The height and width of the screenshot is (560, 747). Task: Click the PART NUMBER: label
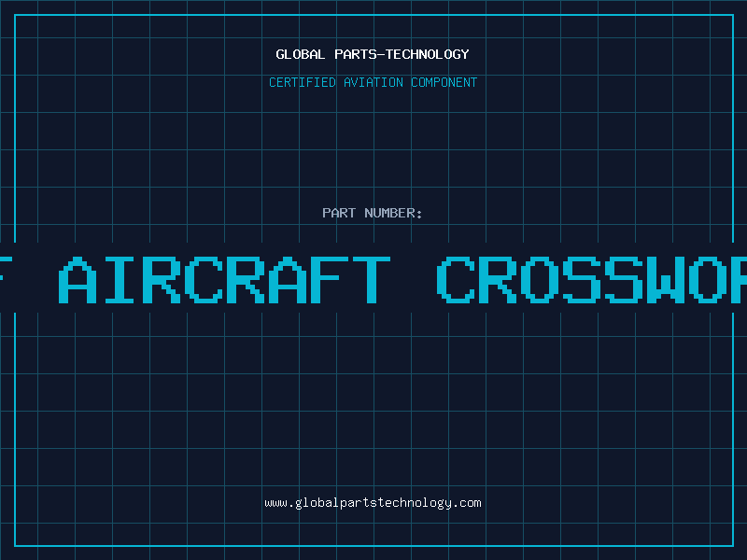pyautogui.click(x=372, y=213)
